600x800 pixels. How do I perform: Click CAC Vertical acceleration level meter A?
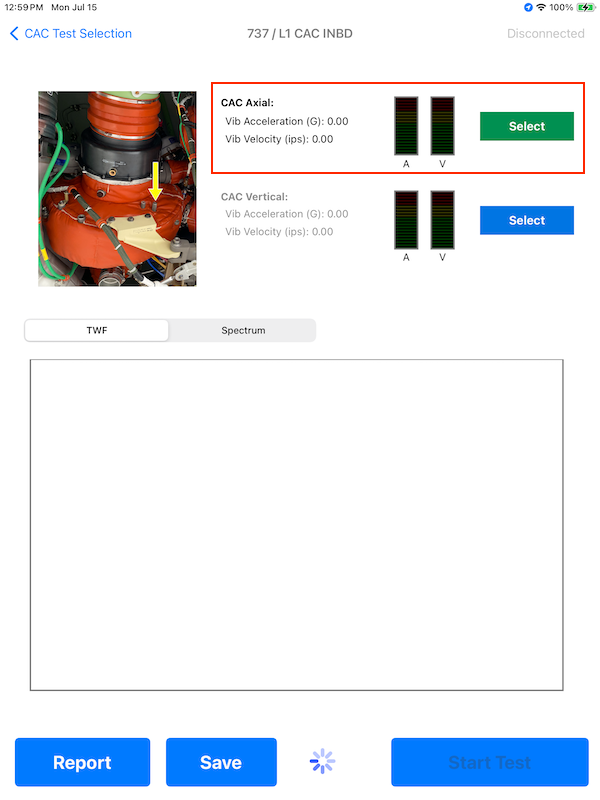point(406,220)
